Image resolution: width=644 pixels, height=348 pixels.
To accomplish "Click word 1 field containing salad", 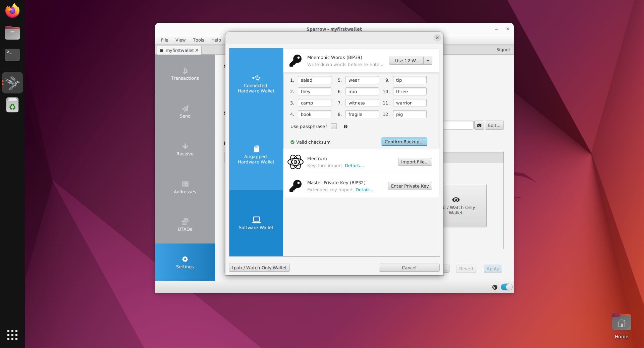I will 315,80.
